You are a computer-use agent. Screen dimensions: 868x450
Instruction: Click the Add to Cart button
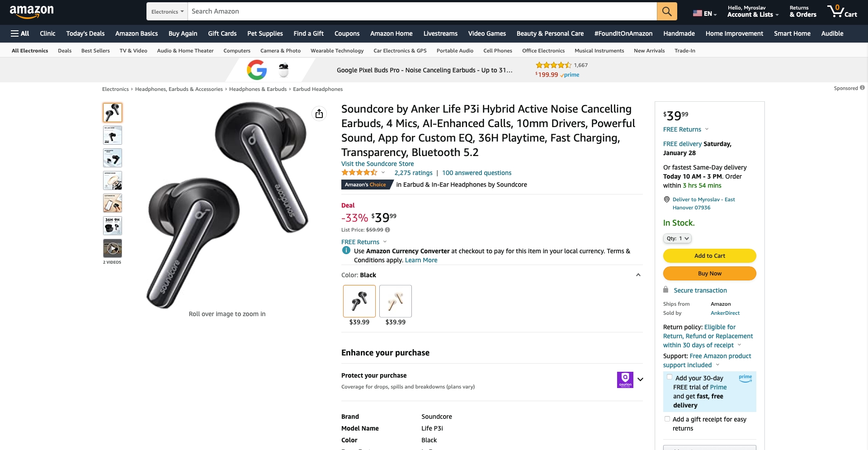click(x=709, y=256)
